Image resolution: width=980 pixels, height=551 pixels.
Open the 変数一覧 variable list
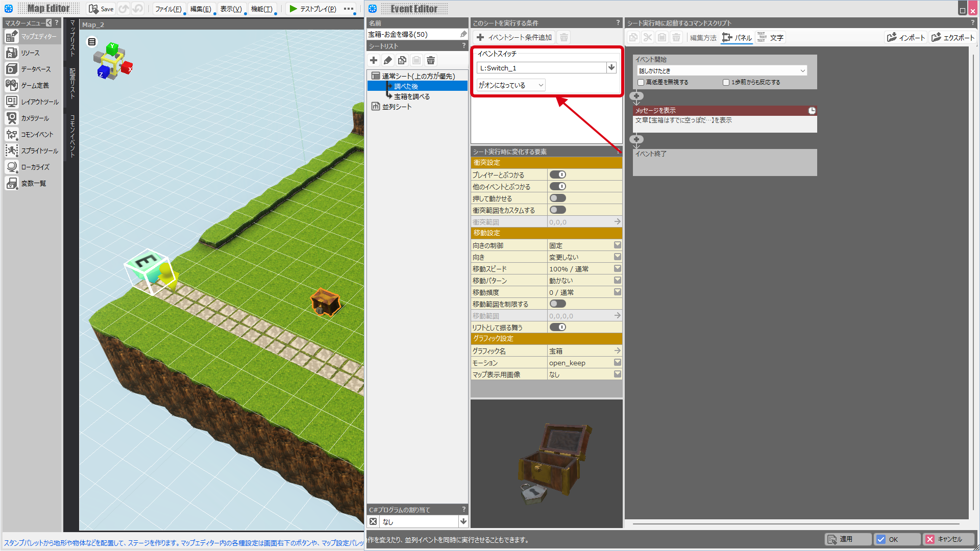(x=32, y=184)
